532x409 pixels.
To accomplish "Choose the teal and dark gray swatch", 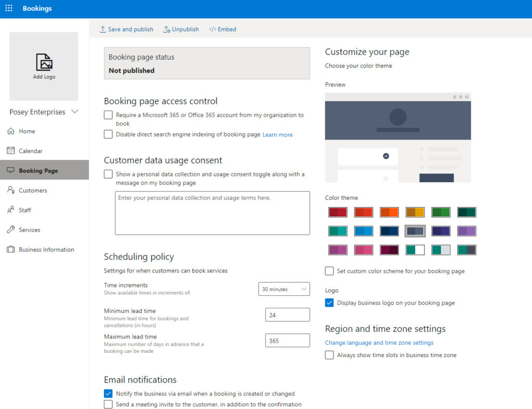I will (467, 250).
